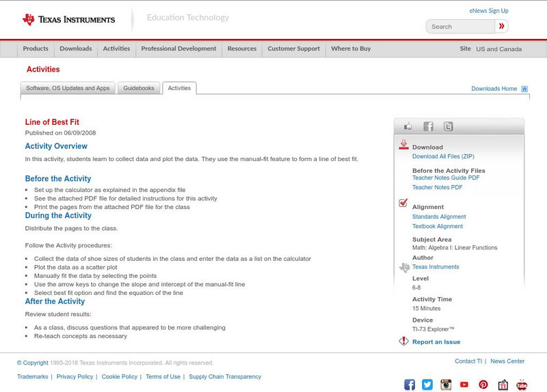Focus the Search input field
The height and width of the screenshot is (392, 547).
460,27
